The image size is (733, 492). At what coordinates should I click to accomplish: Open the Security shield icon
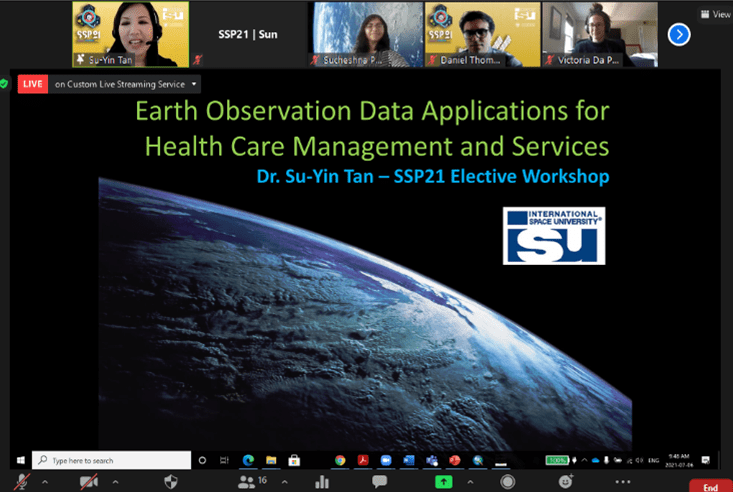pos(171,481)
